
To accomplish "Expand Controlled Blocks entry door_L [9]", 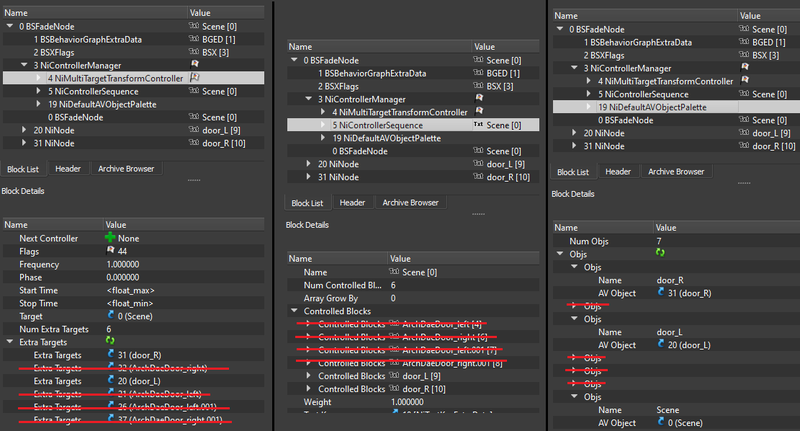I will (309, 375).
